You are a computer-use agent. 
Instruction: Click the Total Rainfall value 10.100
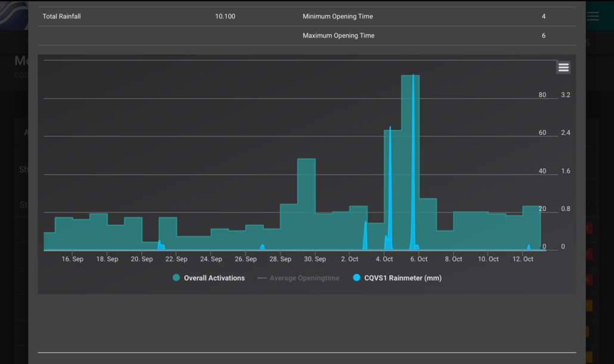click(225, 17)
